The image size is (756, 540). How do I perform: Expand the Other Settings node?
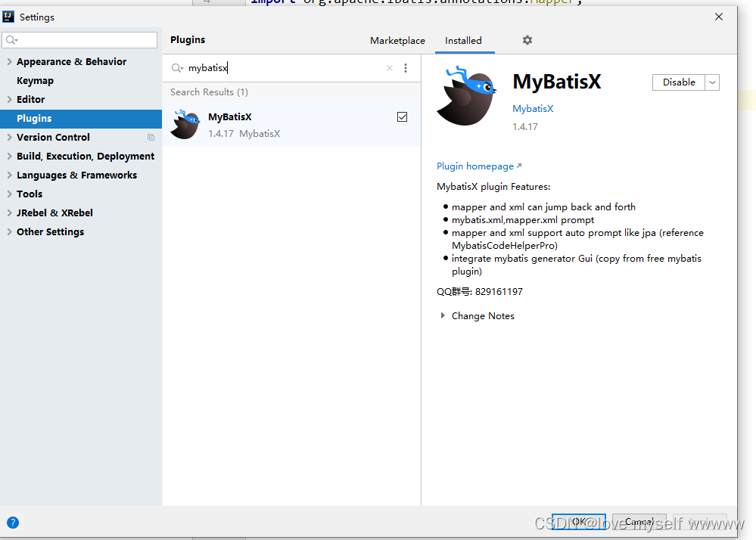pyautogui.click(x=9, y=231)
